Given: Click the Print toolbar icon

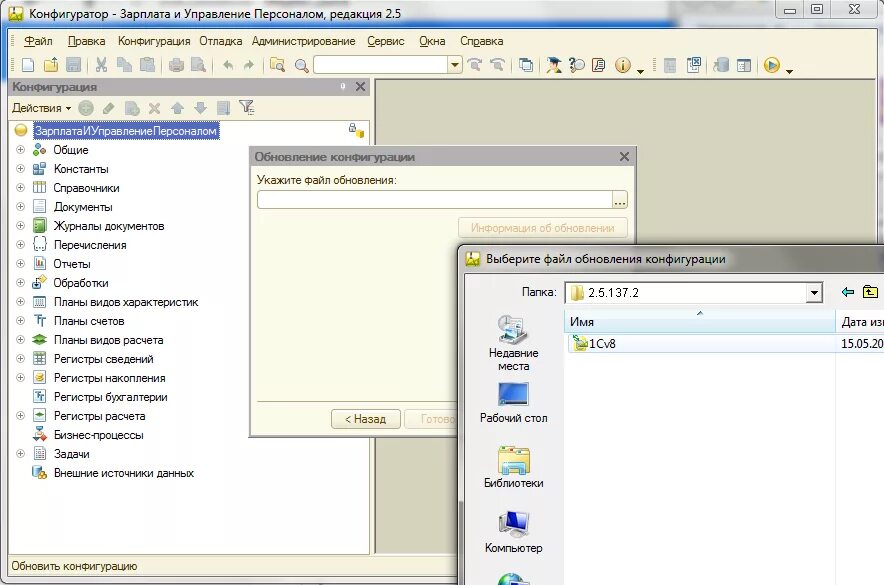Looking at the screenshot, I should click(176, 65).
